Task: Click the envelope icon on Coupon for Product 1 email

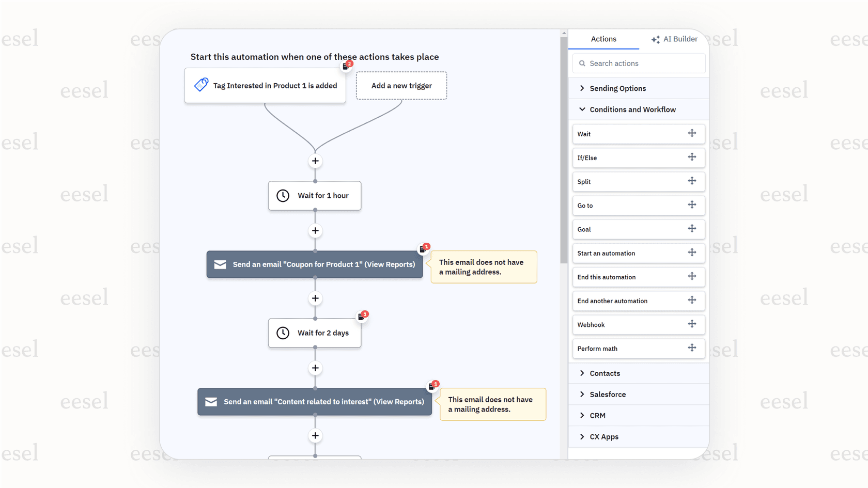Action: point(220,264)
